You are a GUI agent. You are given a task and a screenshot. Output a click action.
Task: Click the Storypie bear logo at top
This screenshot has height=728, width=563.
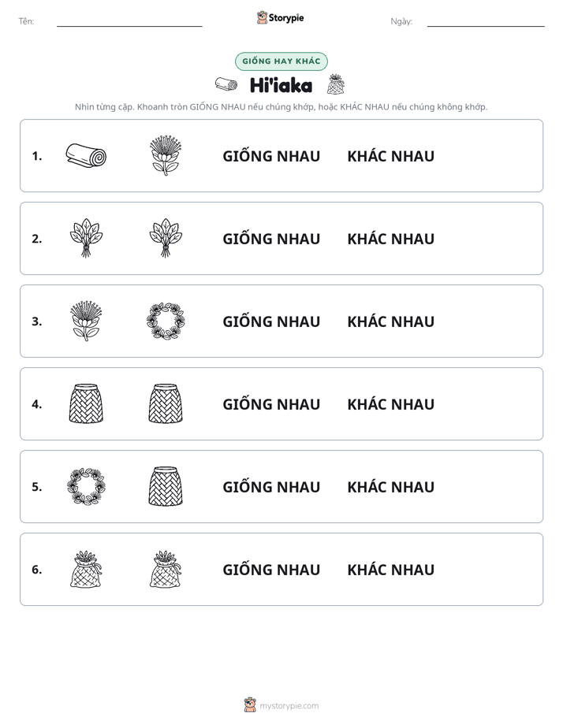(x=262, y=18)
